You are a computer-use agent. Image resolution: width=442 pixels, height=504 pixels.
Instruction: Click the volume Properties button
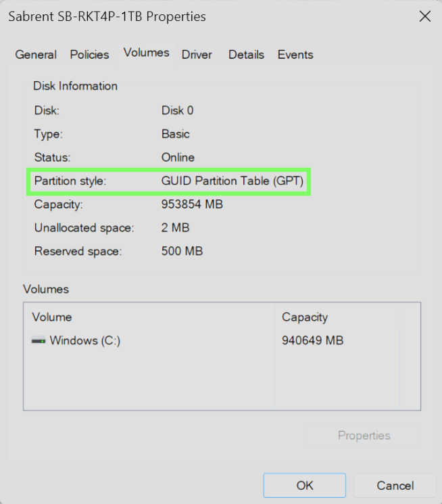click(x=364, y=436)
